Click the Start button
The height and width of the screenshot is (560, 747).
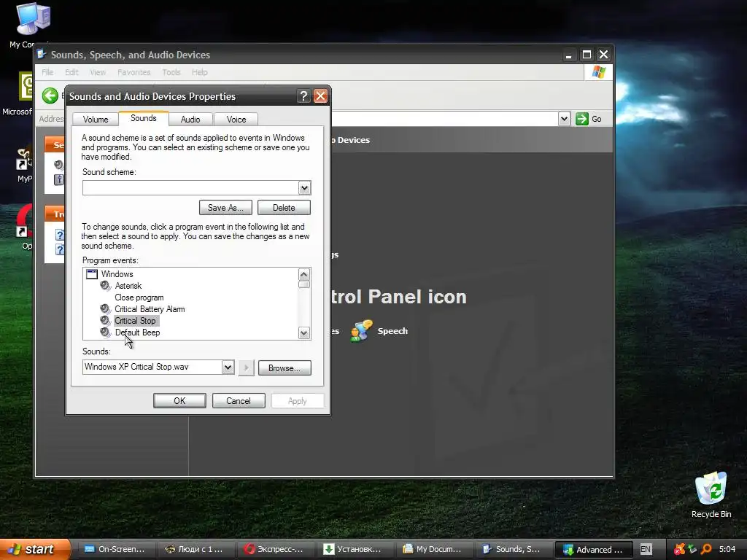34,549
